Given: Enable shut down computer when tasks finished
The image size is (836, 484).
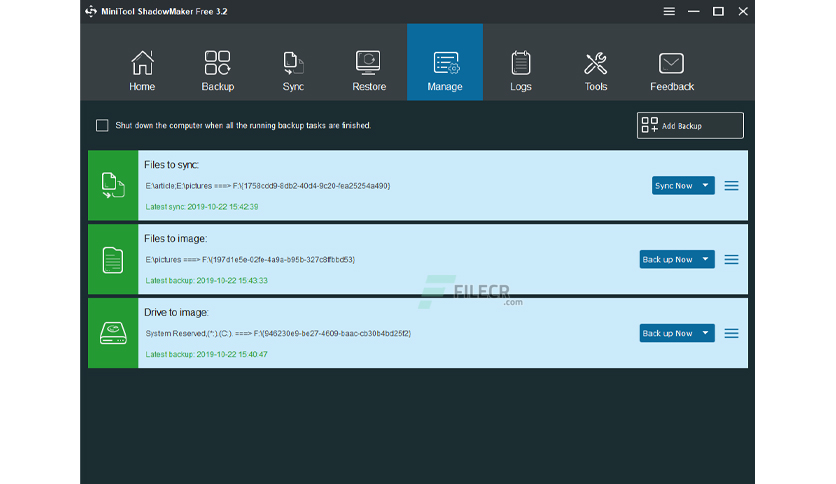Looking at the screenshot, I should pyautogui.click(x=102, y=125).
